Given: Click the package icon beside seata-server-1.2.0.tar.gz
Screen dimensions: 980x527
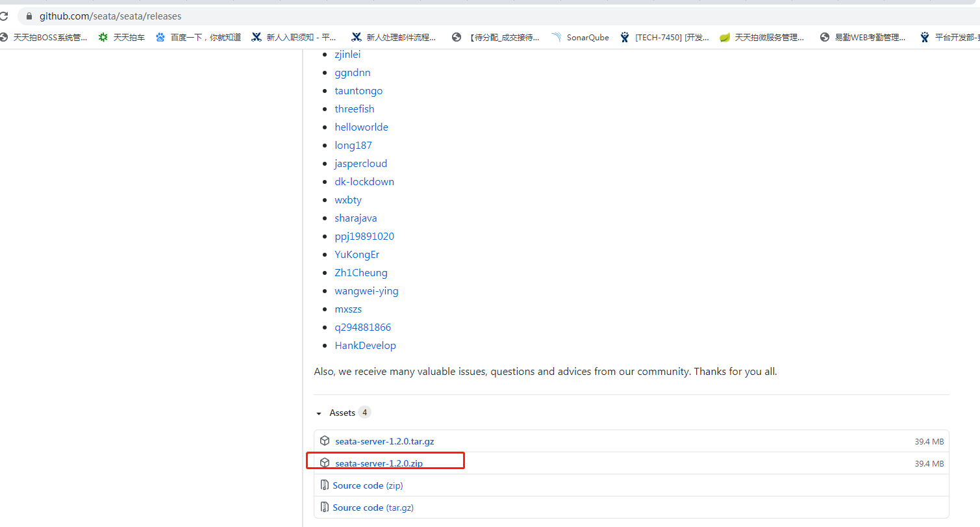Looking at the screenshot, I should (325, 441).
